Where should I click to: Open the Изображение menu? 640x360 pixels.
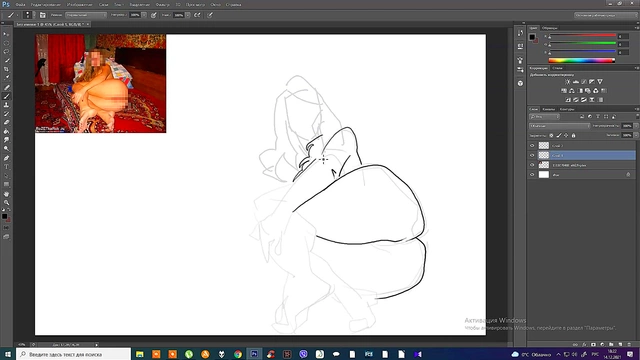(80, 4)
